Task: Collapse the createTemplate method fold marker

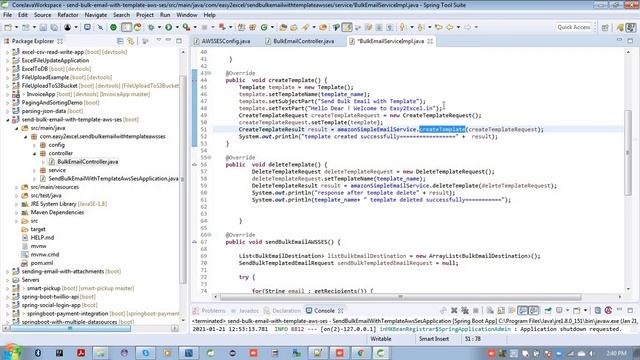Action: coord(209,73)
